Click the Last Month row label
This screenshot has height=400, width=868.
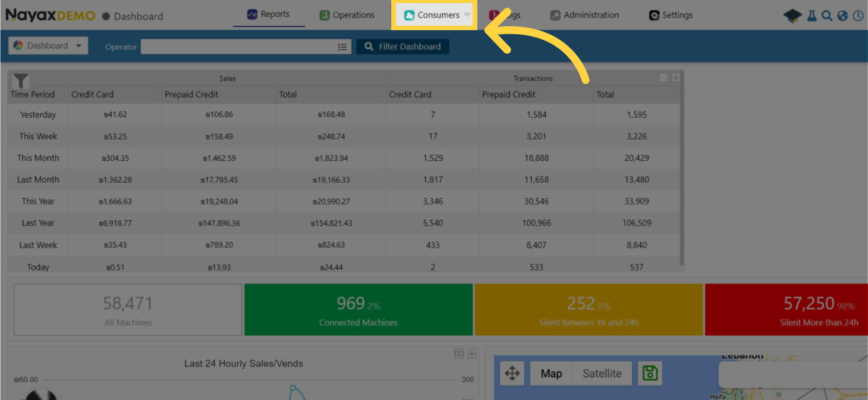[x=38, y=180]
